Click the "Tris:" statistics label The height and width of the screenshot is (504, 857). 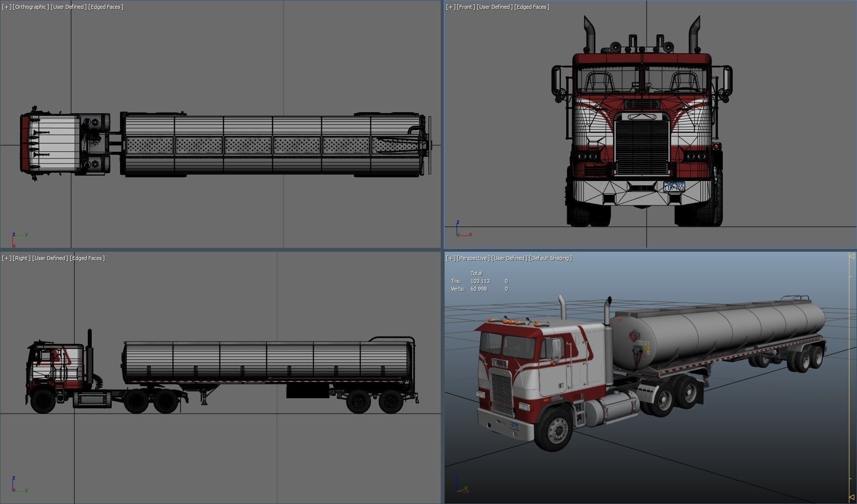[x=456, y=281]
